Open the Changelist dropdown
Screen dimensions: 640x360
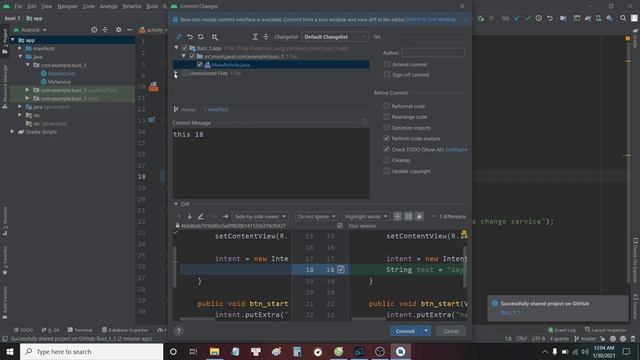pyautogui.click(x=334, y=37)
